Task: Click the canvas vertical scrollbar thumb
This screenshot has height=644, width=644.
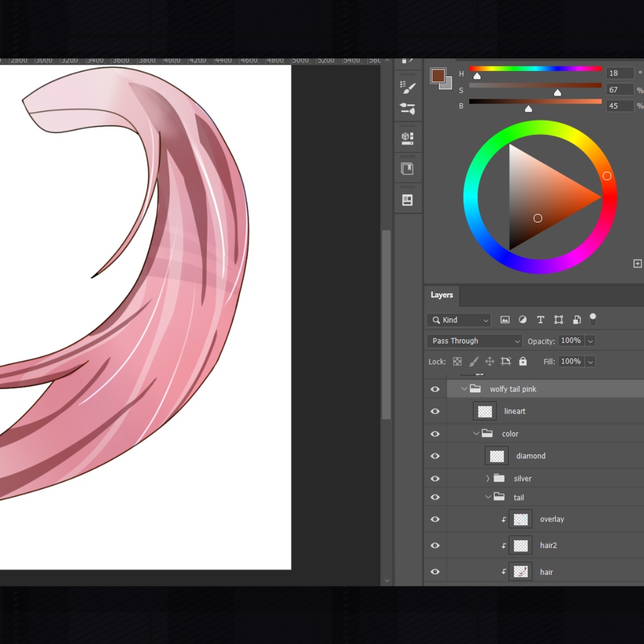Action: point(386,325)
